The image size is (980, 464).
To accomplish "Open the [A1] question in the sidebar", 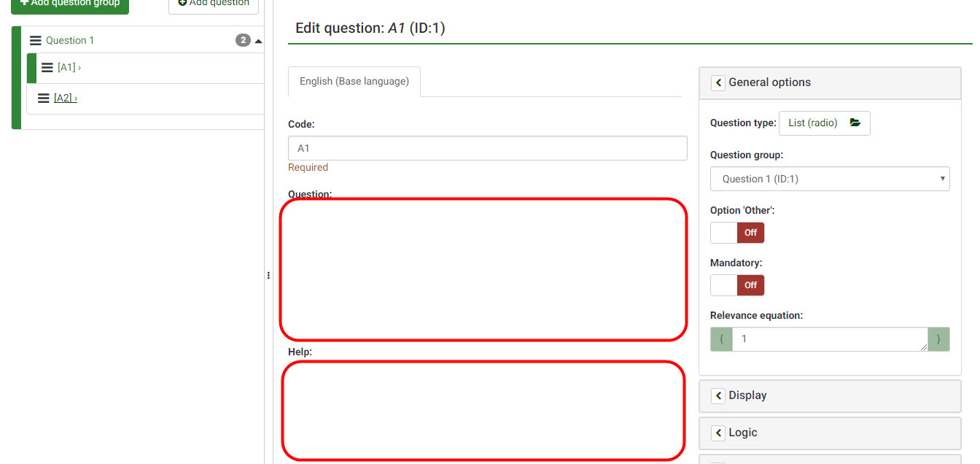I will (67, 67).
